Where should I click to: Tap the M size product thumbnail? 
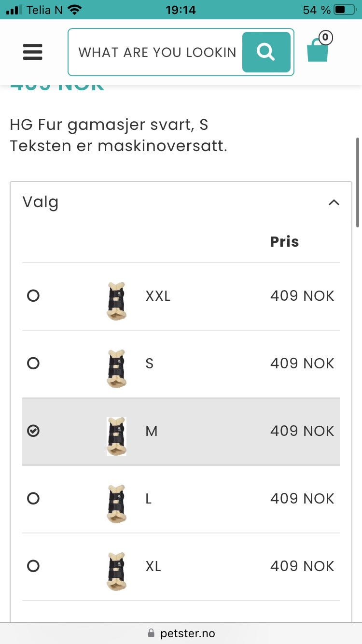coord(116,436)
